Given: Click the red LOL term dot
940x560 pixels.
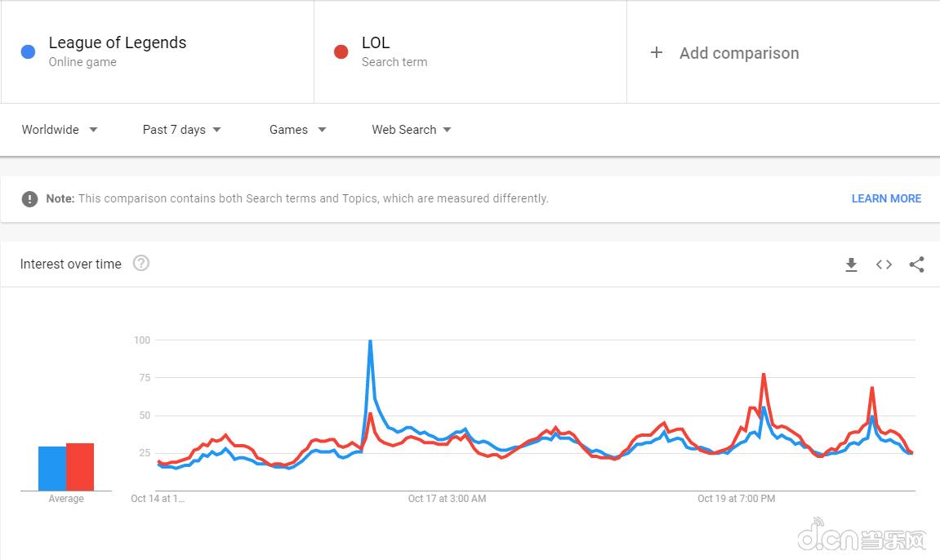Looking at the screenshot, I should click(341, 52).
